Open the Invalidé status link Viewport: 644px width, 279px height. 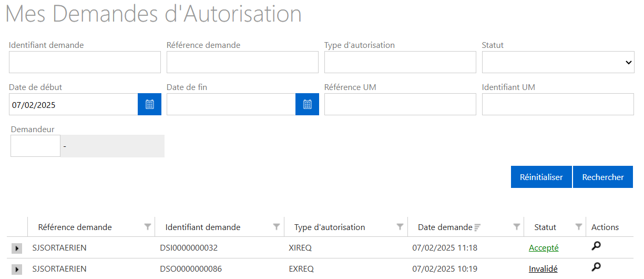(543, 269)
